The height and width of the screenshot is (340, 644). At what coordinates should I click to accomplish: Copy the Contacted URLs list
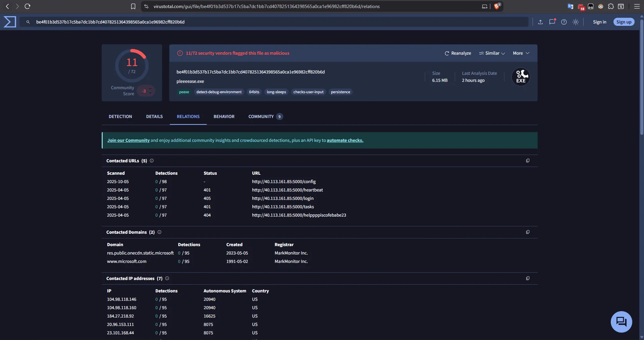(528, 161)
